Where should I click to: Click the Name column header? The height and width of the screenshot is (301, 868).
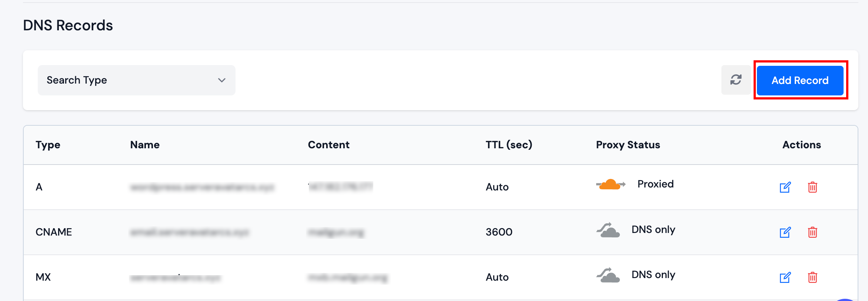pos(144,145)
